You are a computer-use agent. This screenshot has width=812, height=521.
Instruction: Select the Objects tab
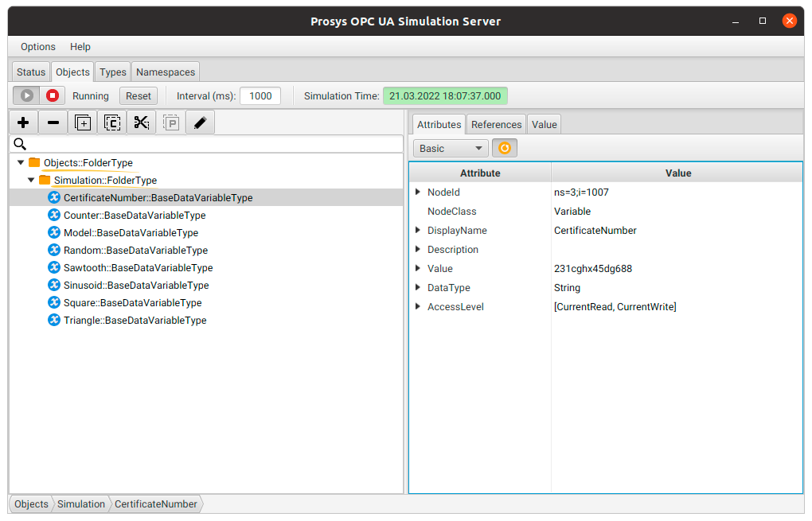pos(72,72)
